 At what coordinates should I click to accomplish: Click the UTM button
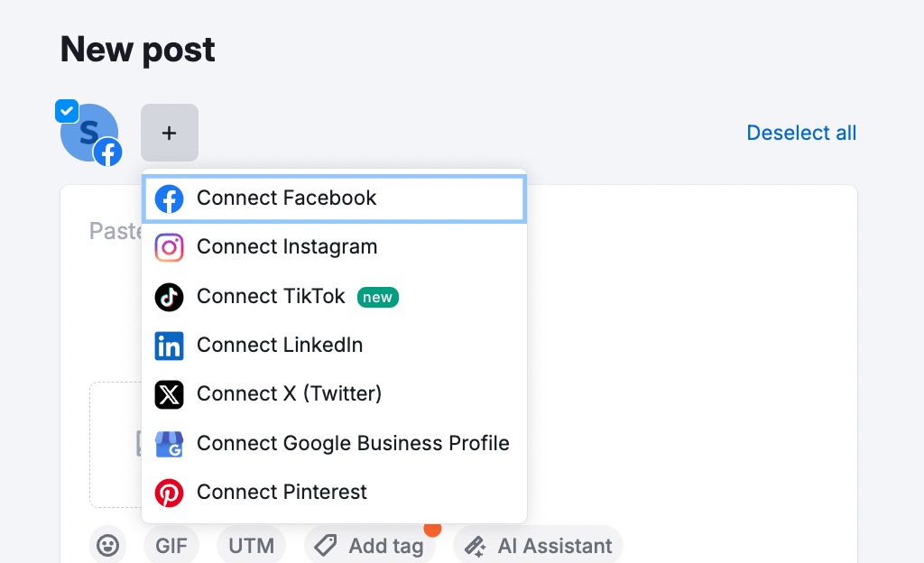tap(252, 545)
